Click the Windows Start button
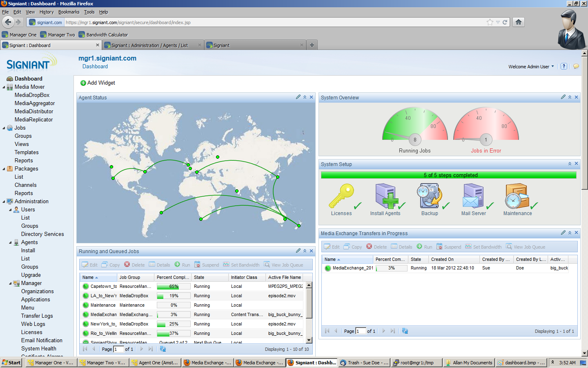 (x=11, y=363)
